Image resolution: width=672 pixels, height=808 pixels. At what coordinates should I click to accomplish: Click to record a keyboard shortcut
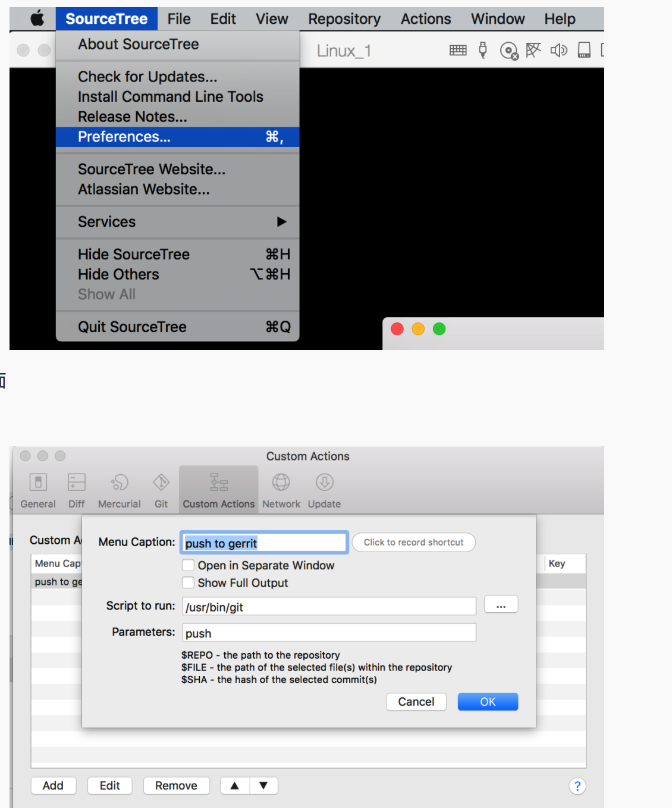point(413,542)
